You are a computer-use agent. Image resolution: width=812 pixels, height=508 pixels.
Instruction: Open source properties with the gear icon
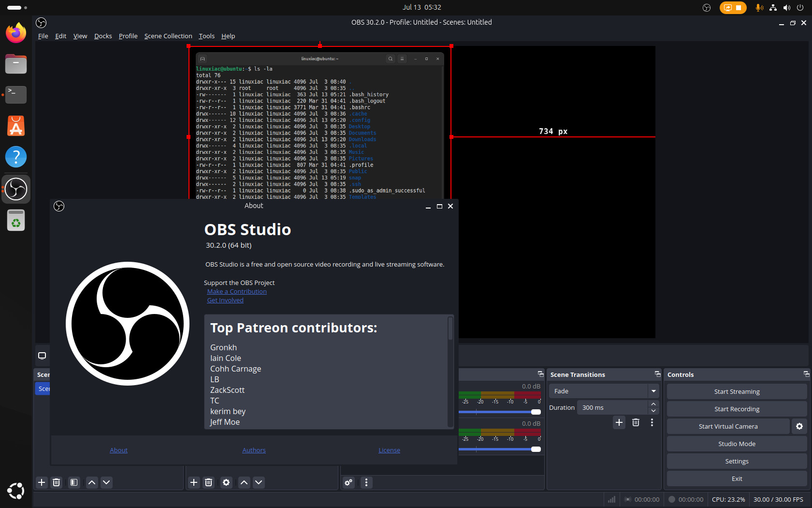[226, 482]
